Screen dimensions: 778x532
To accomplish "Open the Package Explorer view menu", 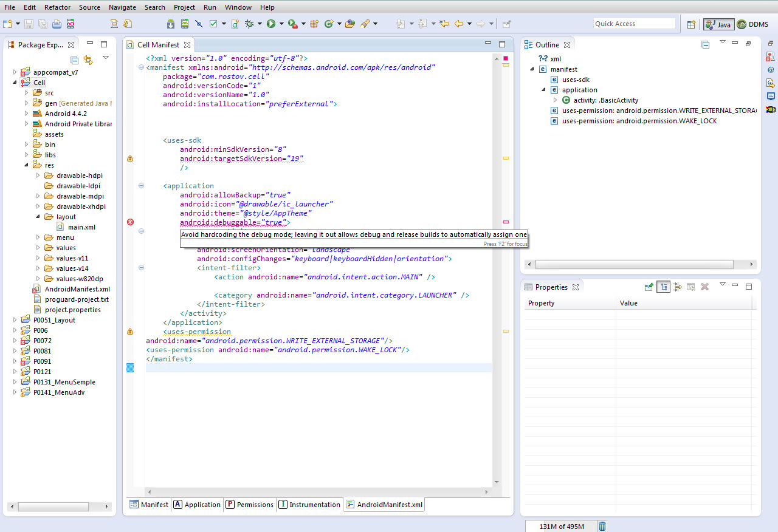I will coord(105,58).
